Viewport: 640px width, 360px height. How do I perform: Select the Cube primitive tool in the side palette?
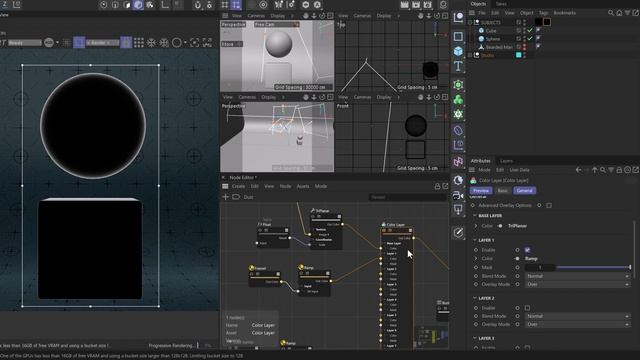[x=458, y=51]
